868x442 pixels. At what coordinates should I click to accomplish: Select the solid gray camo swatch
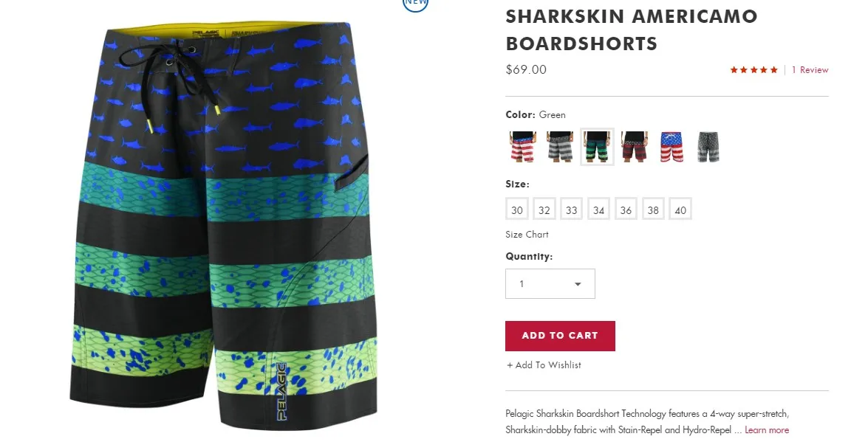pyautogui.click(x=708, y=147)
